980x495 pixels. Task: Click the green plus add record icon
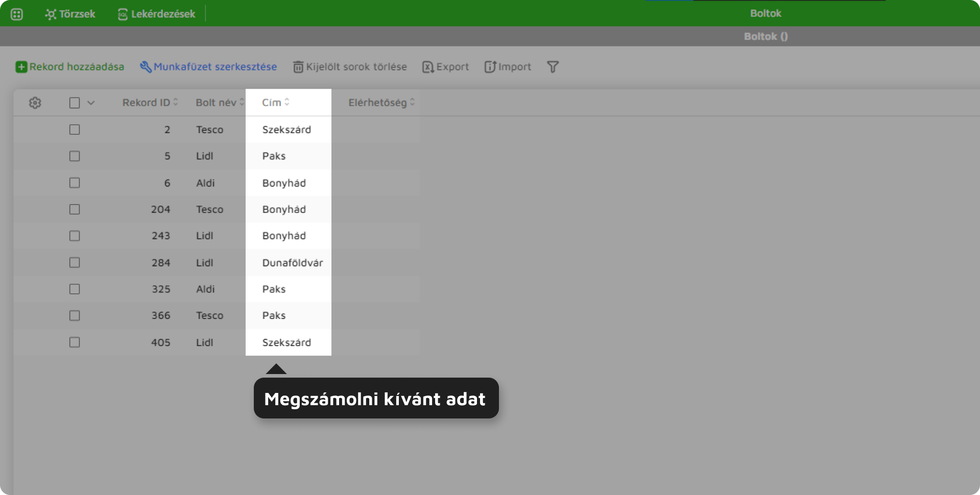(x=21, y=67)
